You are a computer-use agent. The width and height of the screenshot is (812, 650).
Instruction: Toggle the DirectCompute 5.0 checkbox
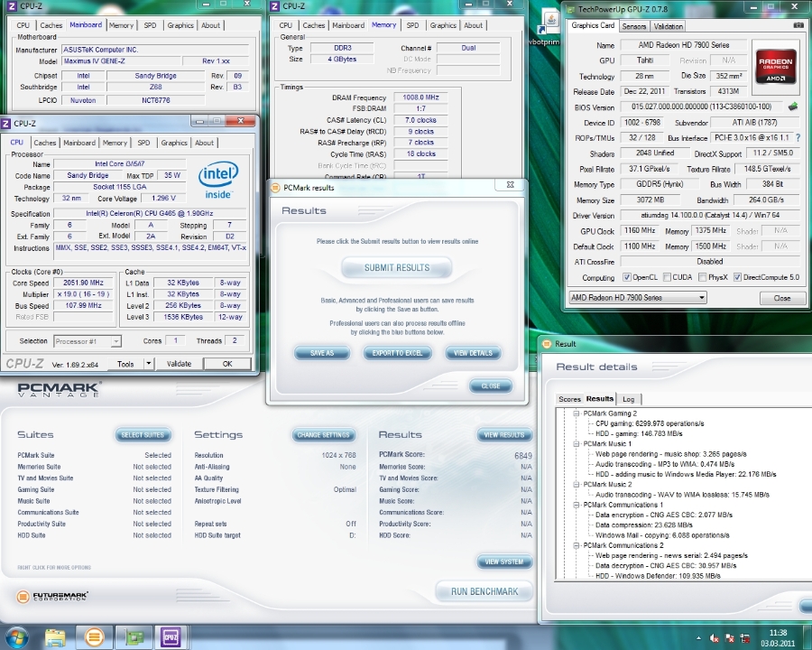point(737,277)
